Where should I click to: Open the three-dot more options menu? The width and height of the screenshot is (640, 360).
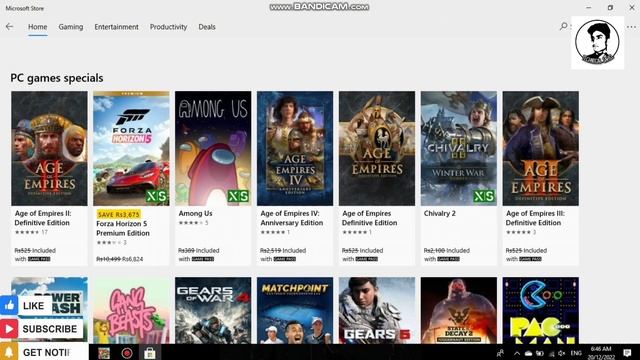[x=631, y=27]
